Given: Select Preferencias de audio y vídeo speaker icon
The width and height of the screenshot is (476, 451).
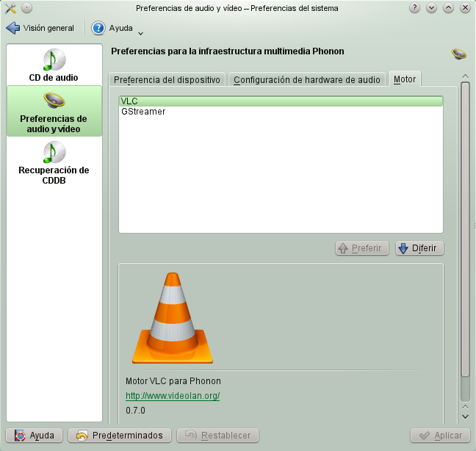Looking at the screenshot, I should pyautogui.click(x=54, y=101).
